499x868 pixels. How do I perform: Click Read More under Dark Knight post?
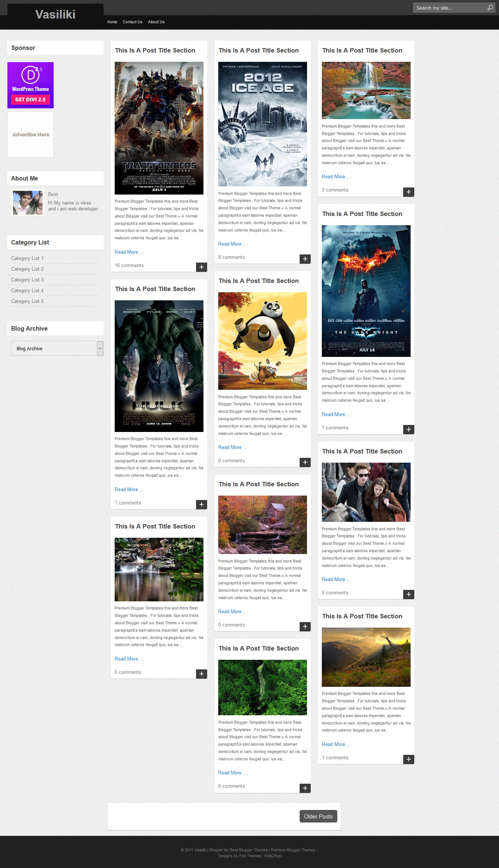tap(336, 414)
